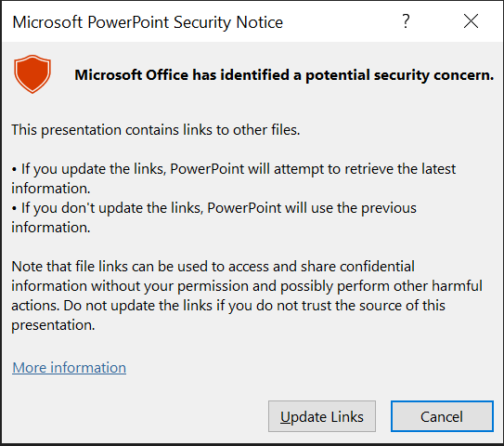Click the second bullet about using previous information
The image size is (504, 446).
pyautogui.click(x=214, y=217)
